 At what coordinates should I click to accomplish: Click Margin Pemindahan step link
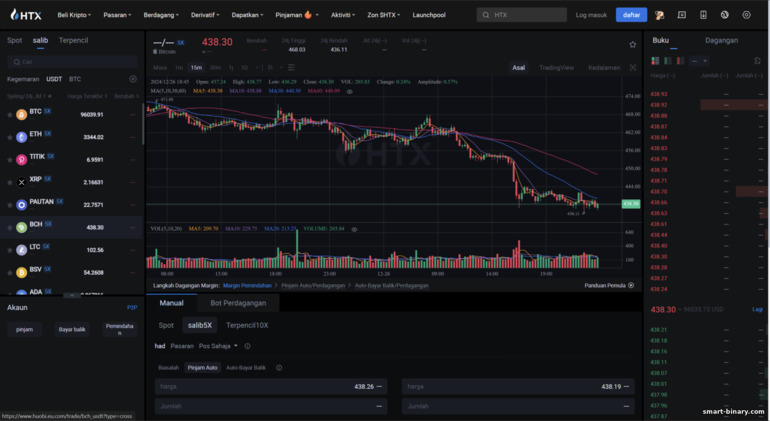point(247,285)
